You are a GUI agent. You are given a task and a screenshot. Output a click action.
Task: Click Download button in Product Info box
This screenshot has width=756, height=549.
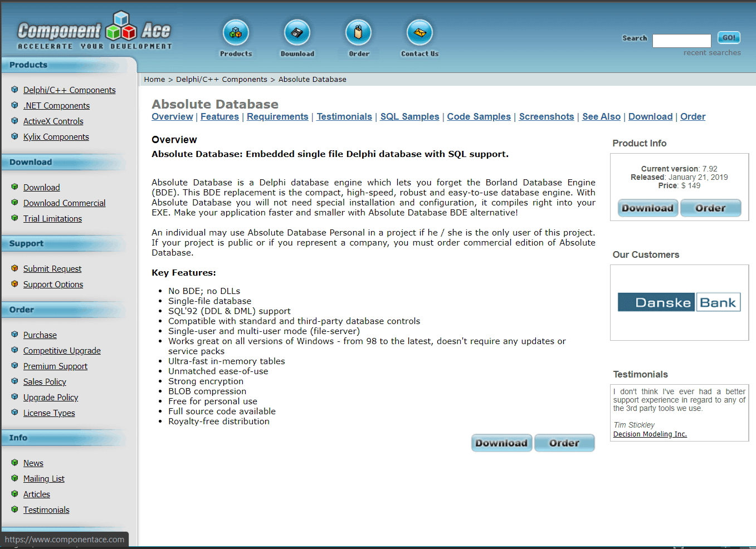pyautogui.click(x=648, y=208)
